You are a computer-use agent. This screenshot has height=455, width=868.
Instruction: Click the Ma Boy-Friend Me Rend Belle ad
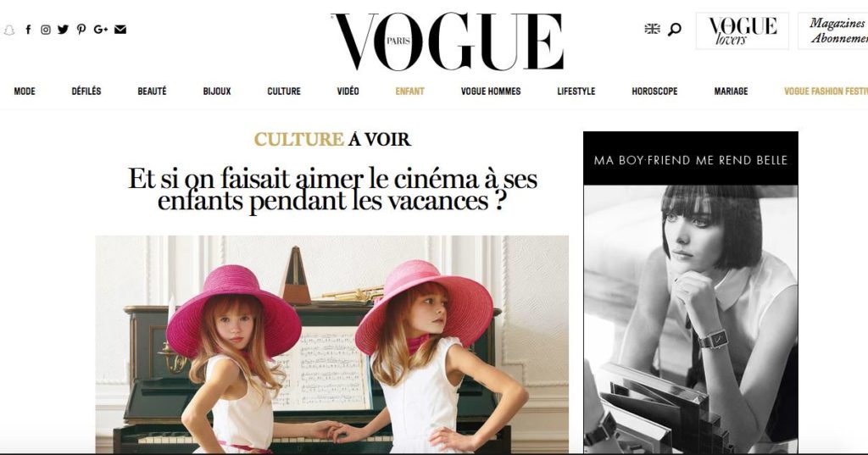click(x=691, y=292)
